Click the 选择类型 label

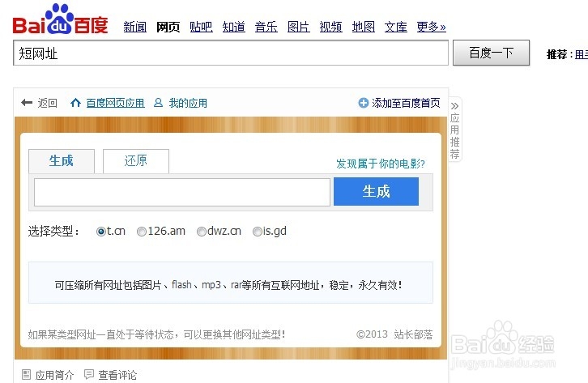point(53,232)
